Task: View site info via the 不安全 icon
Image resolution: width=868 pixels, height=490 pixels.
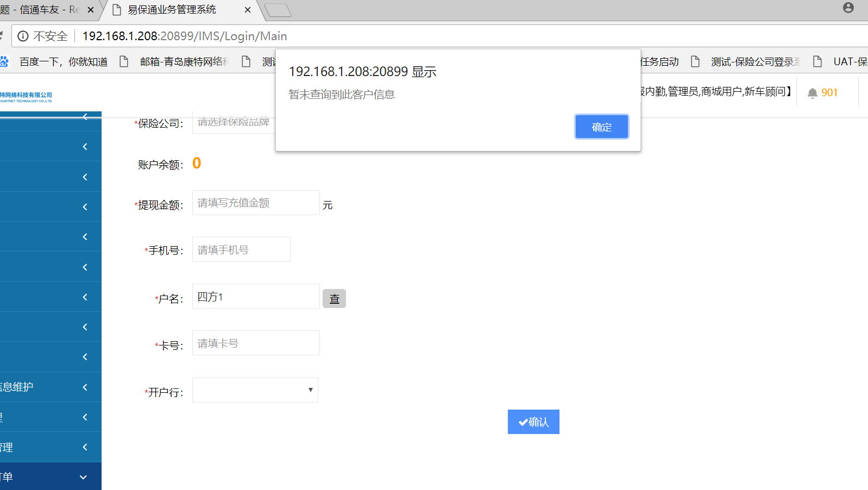Action: pyautogui.click(x=23, y=36)
